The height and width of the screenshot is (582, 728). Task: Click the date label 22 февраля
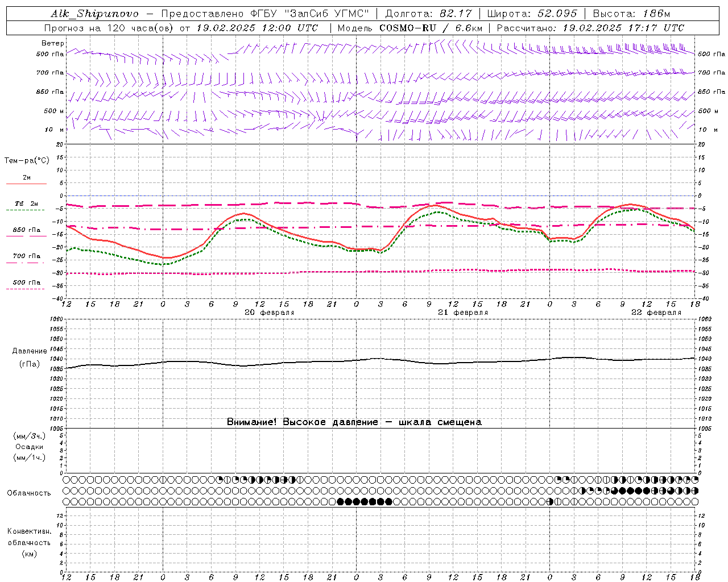coord(656,313)
